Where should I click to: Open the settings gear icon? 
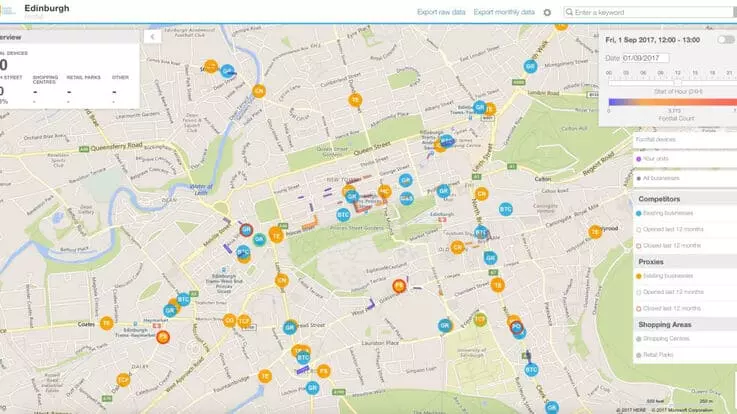click(x=547, y=13)
